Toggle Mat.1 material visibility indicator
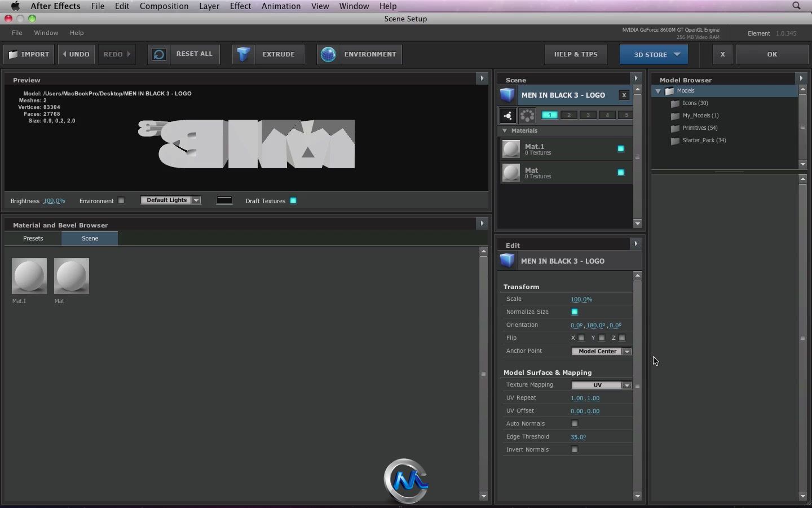Image resolution: width=812 pixels, height=508 pixels. [x=621, y=149]
